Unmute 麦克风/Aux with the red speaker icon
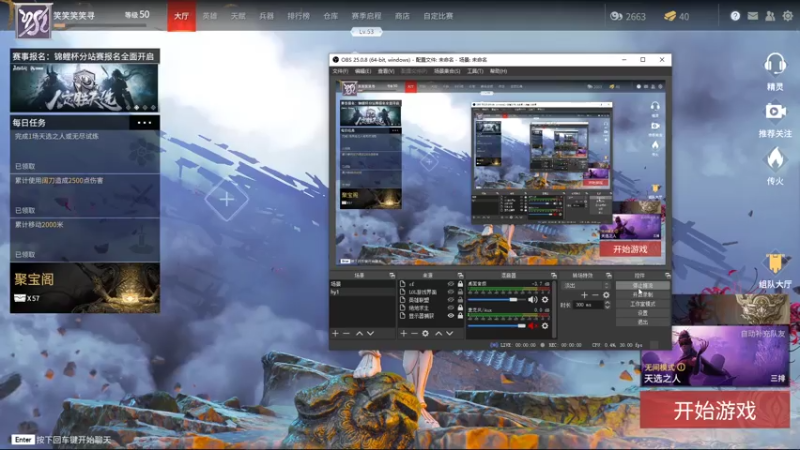800x450 pixels. (x=533, y=326)
